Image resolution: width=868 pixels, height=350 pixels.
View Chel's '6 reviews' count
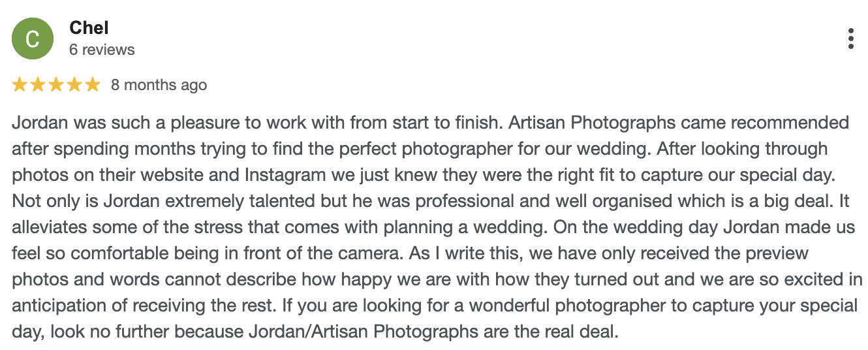pos(102,50)
